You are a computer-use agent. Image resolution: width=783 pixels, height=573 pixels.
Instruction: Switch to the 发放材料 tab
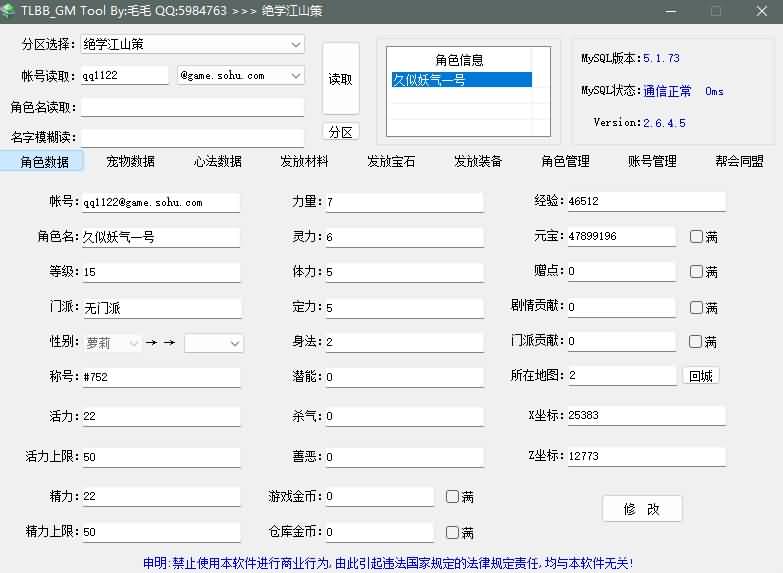304,161
